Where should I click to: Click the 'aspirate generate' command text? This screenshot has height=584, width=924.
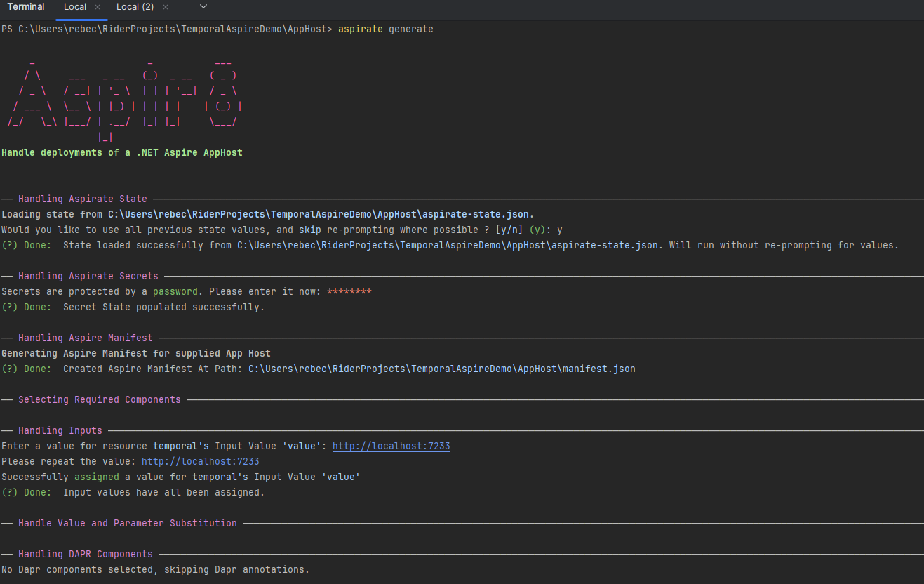coord(386,29)
